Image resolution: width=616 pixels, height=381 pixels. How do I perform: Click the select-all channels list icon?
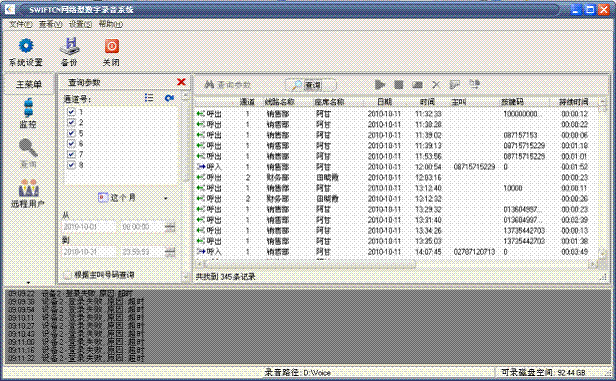(x=149, y=98)
